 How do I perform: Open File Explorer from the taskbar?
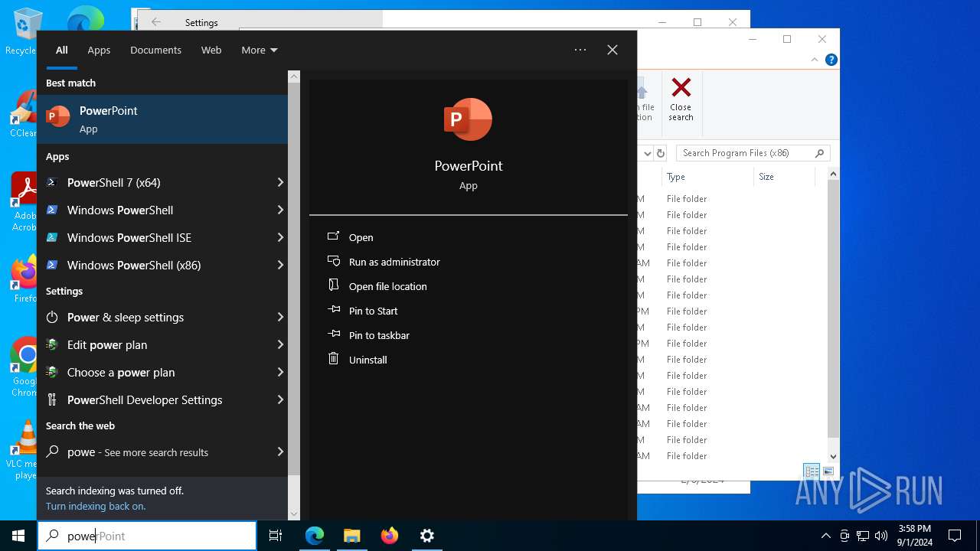point(352,536)
